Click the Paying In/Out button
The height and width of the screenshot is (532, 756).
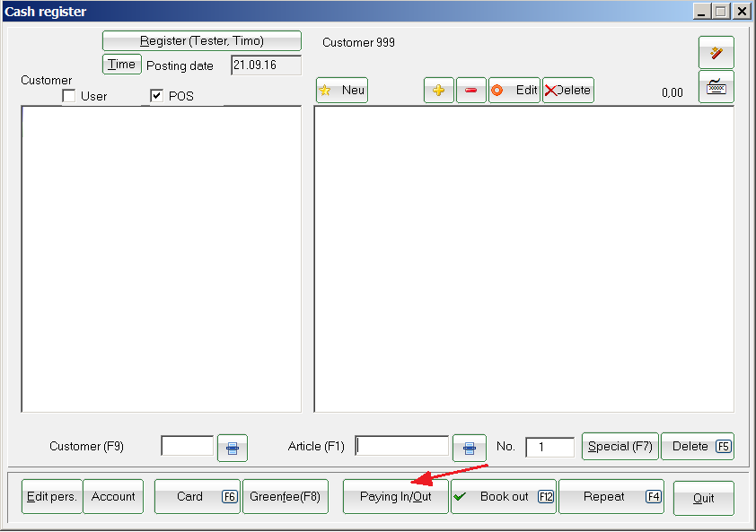396,496
